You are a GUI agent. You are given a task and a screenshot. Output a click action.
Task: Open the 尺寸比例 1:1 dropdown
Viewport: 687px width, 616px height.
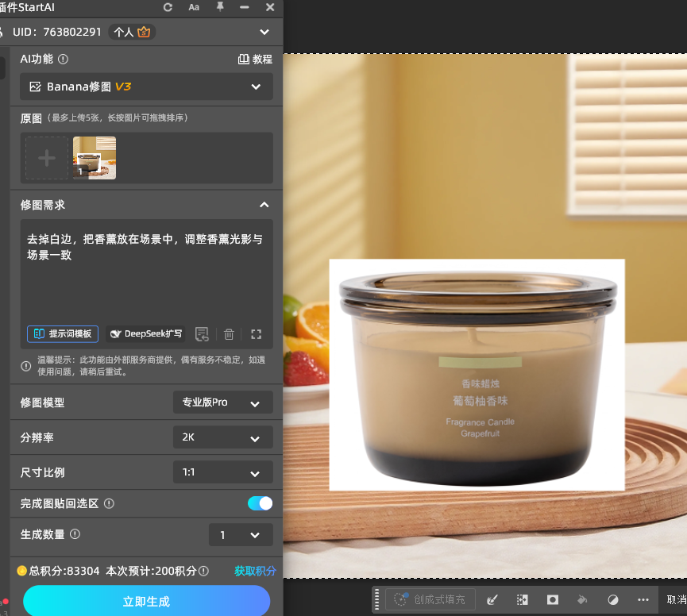[223, 472]
